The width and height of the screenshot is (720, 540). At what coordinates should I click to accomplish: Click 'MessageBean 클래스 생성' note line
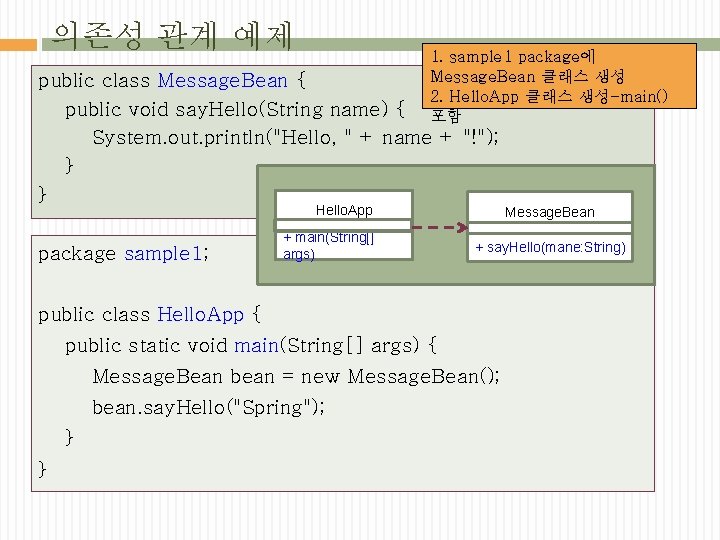pos(527,76)
